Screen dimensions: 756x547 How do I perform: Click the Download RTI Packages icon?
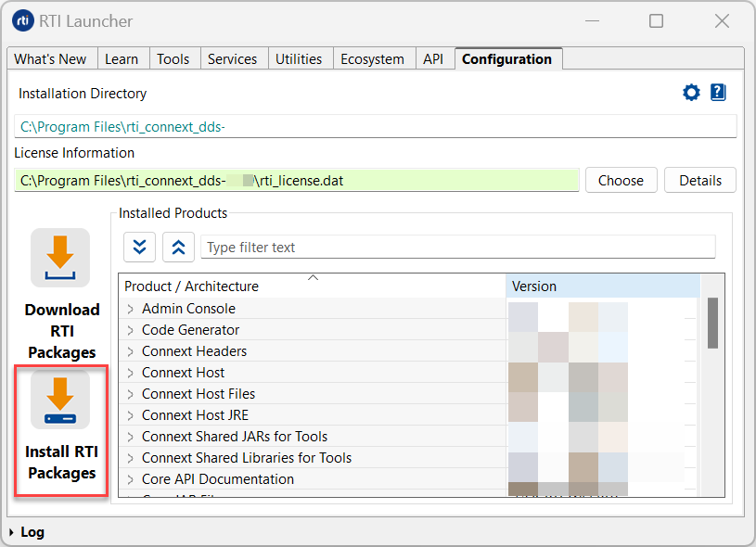pyautogui.click(x=60, y=258)
